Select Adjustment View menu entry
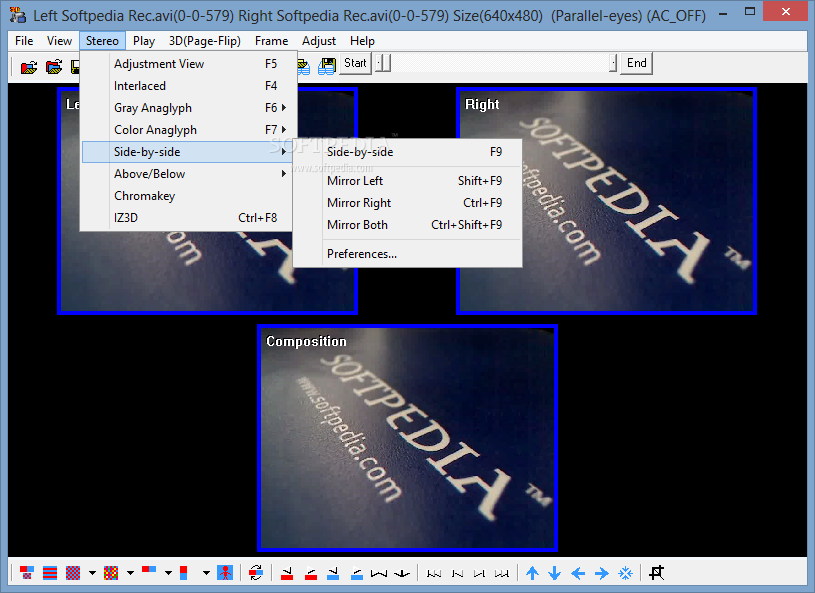The height and width of the screenshot is (593, 815). [189, 63]
